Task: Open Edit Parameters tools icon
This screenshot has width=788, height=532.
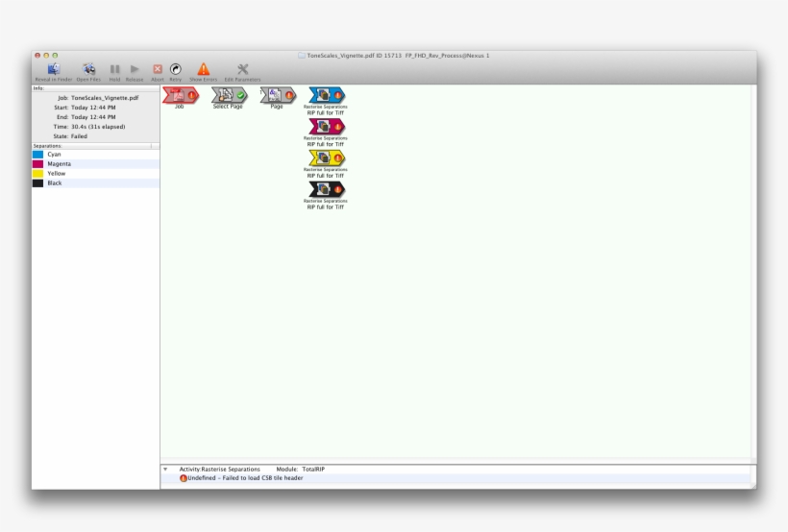Action: (242, 69)
